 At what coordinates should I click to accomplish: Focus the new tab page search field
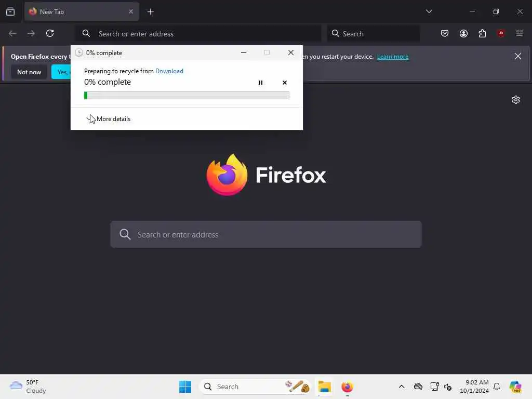coord(266,234)
